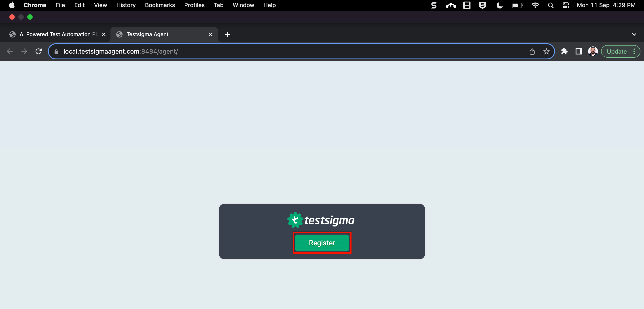The width and height of the screenshot is (644, 309).
Task: View site security lock information
Action: pyautogui.click(x=56, y=51)
